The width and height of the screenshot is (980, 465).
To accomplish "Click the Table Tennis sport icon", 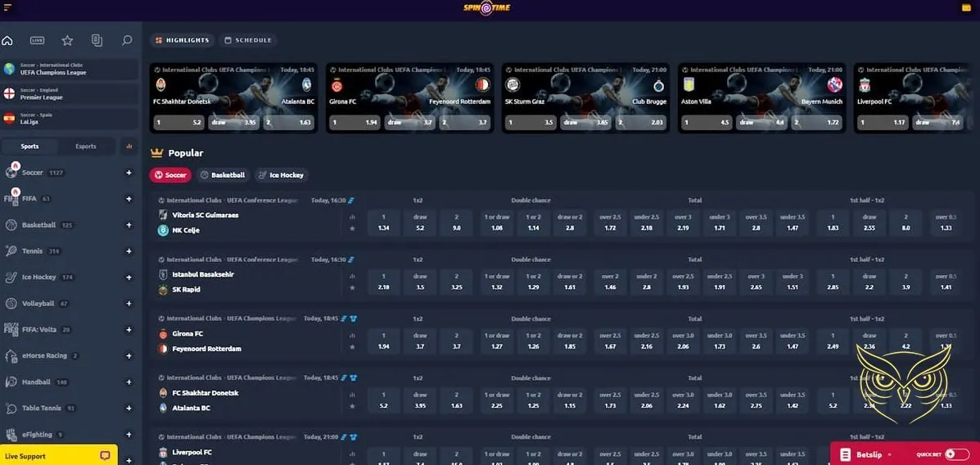I will tap(11, 409).
